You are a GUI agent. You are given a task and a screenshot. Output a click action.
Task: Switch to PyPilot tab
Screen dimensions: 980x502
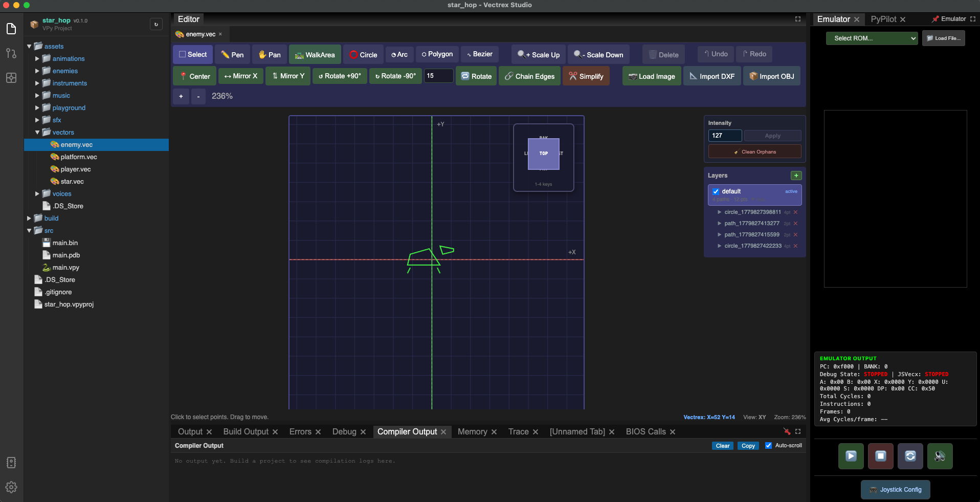[883, 19]
